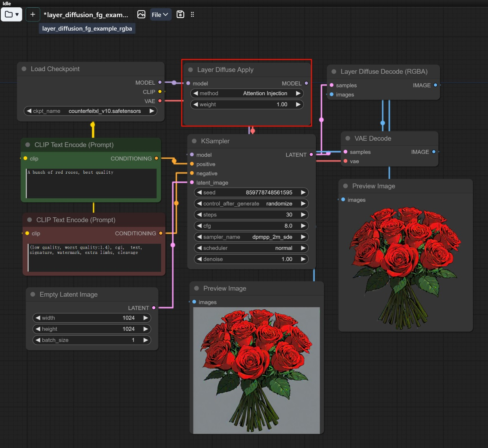Change method Attention Injection selector
The height and width of the screenshot is (448, 488).
[x=247, y=93]
